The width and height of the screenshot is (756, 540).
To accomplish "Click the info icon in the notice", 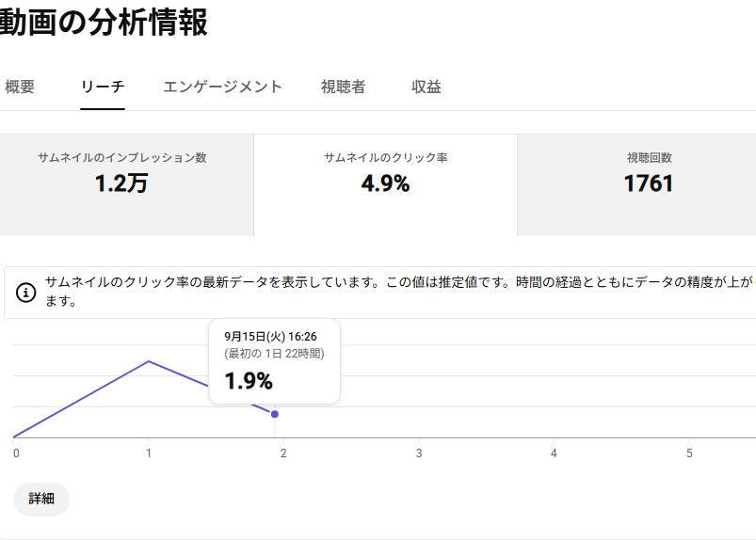I will pyautogui.click(x=25, y=293).
